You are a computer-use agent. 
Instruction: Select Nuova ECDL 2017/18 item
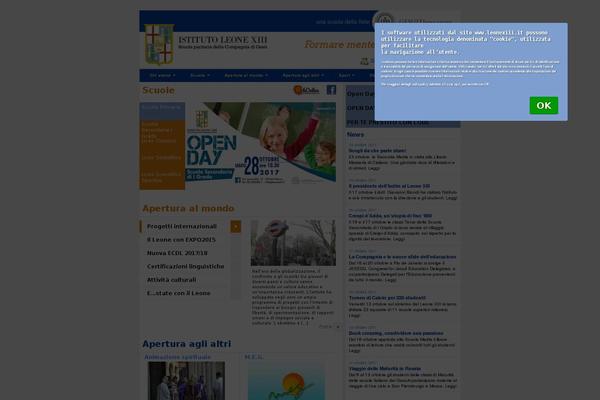(177, 253)
